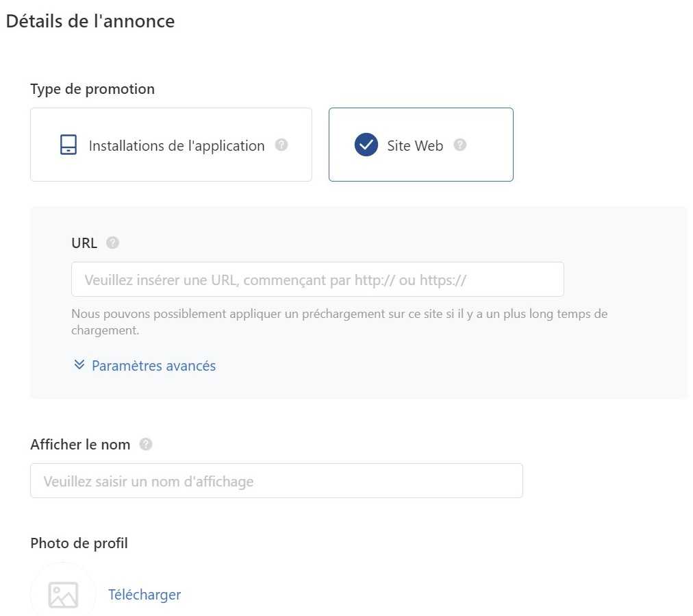
Task: Select the Site Web promotion type card
Action: coord(420,145)
